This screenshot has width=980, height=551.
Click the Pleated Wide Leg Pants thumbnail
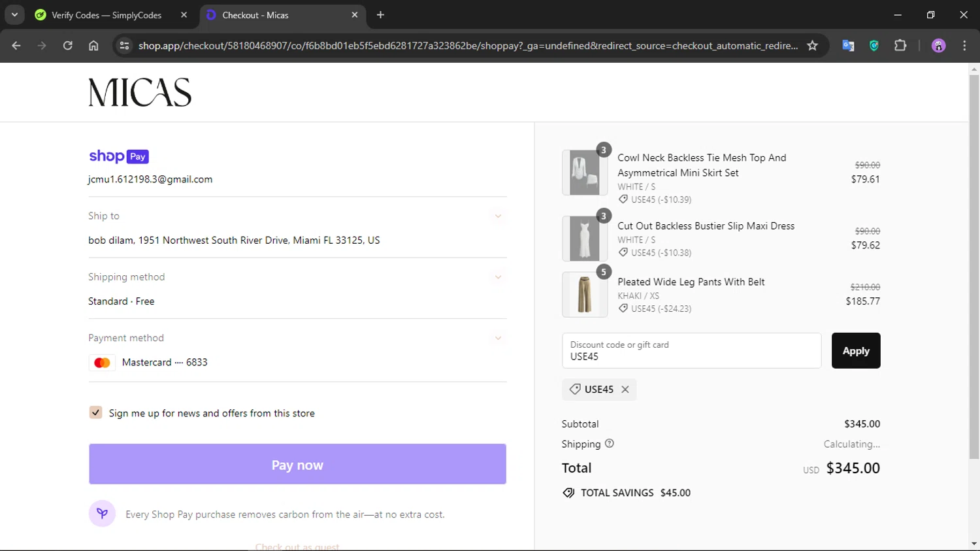(584, 295)
